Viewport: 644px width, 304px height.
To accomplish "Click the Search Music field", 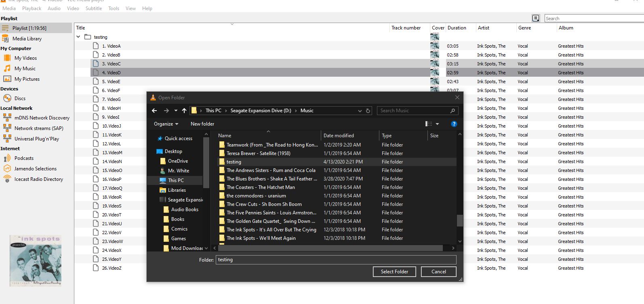I will point(418,111).
